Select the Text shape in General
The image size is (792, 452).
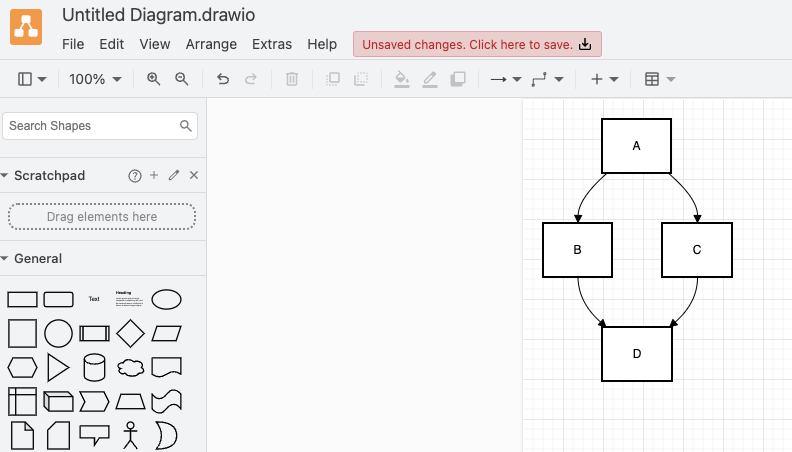94,299
